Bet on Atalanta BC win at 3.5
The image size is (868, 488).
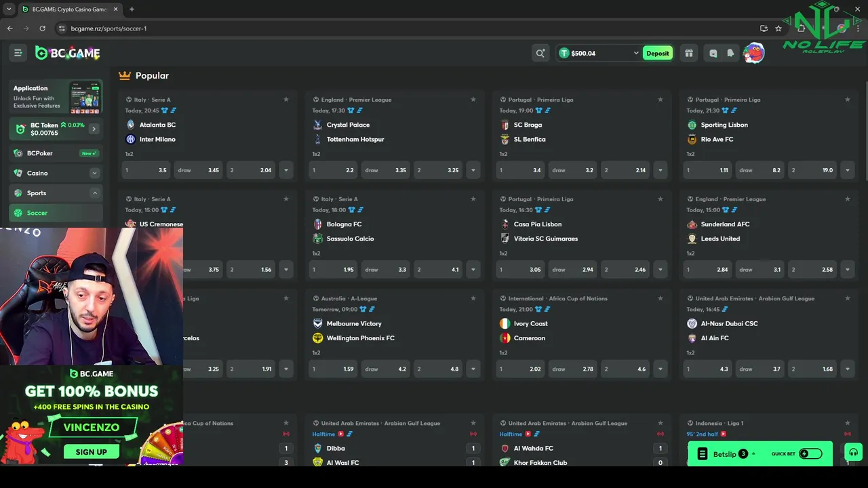(146, 170)
